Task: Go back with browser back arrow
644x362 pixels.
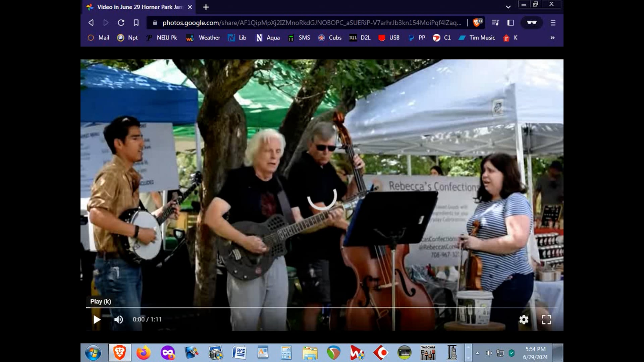Action: click(x=91, y=22)
